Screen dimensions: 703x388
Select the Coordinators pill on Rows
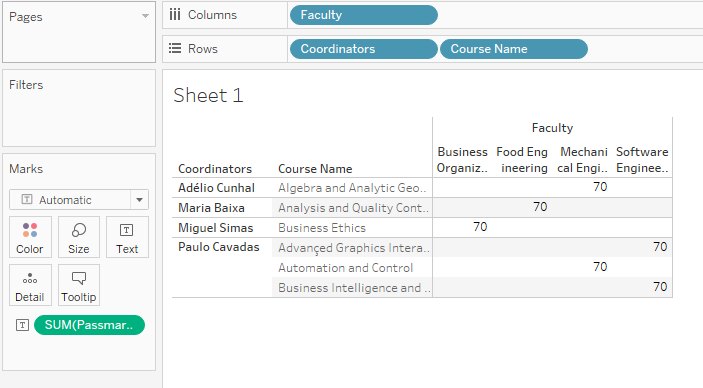coord(364,49)
